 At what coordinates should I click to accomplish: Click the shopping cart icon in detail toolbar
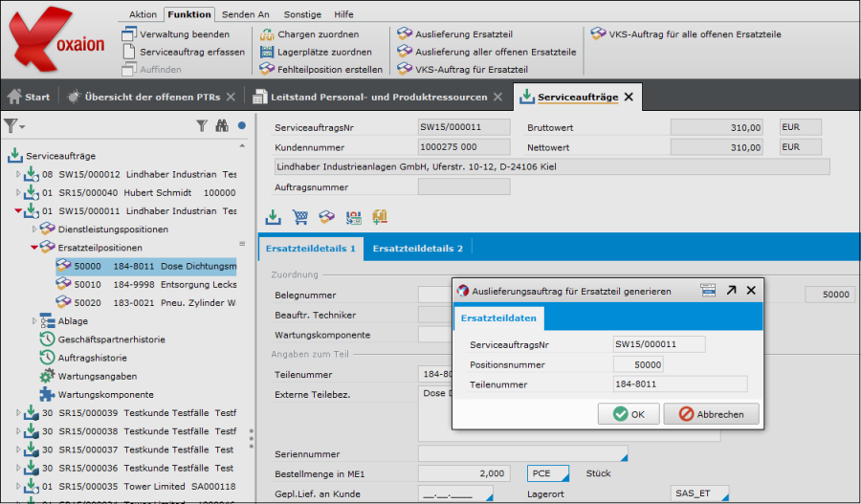click(300, 217)
